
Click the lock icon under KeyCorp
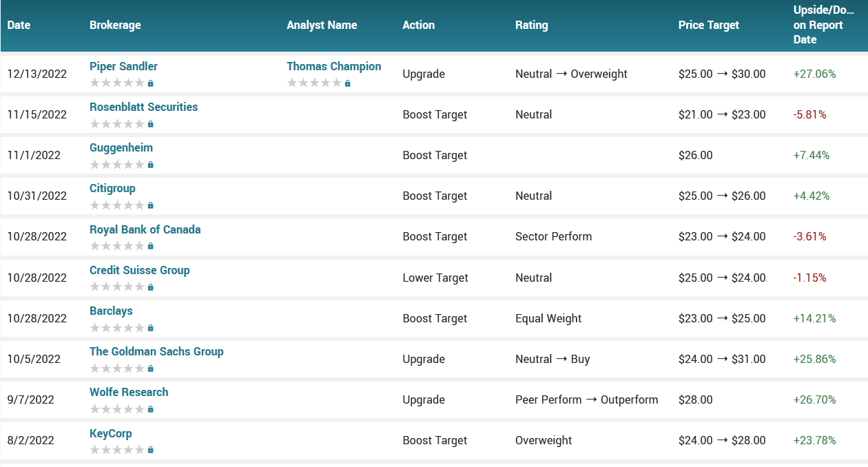pos(151,450)
